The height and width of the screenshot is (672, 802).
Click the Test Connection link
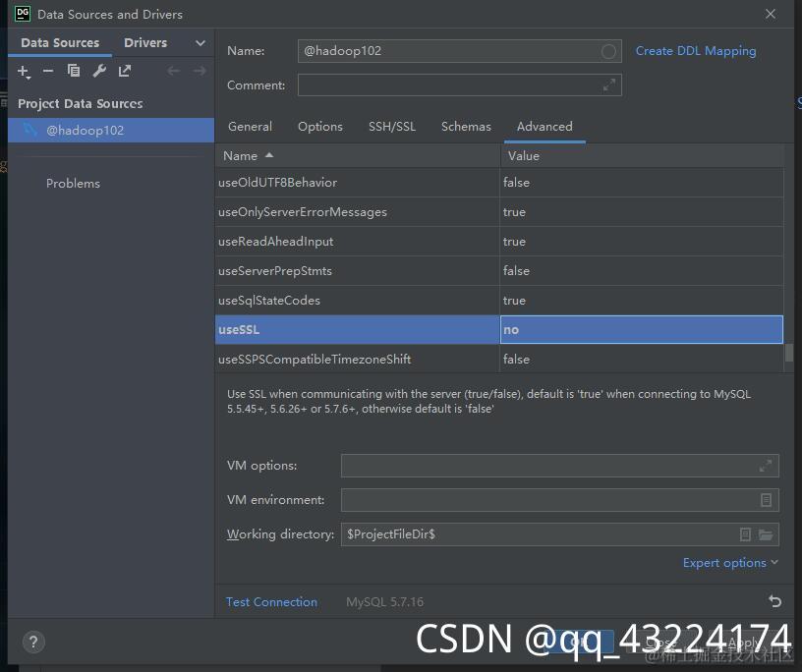(x=271, y=602)
